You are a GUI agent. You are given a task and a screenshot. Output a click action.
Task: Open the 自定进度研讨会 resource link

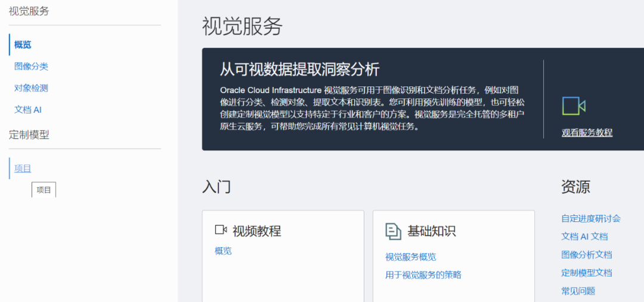pos(590,218)
